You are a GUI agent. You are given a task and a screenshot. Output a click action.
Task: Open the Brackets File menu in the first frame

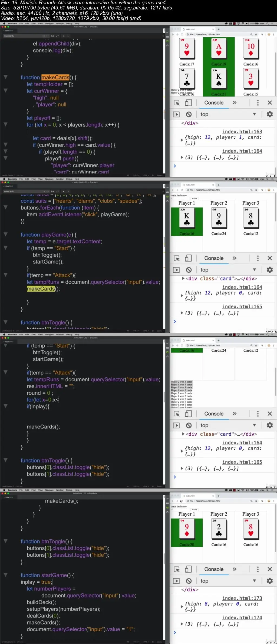point(21,24)
